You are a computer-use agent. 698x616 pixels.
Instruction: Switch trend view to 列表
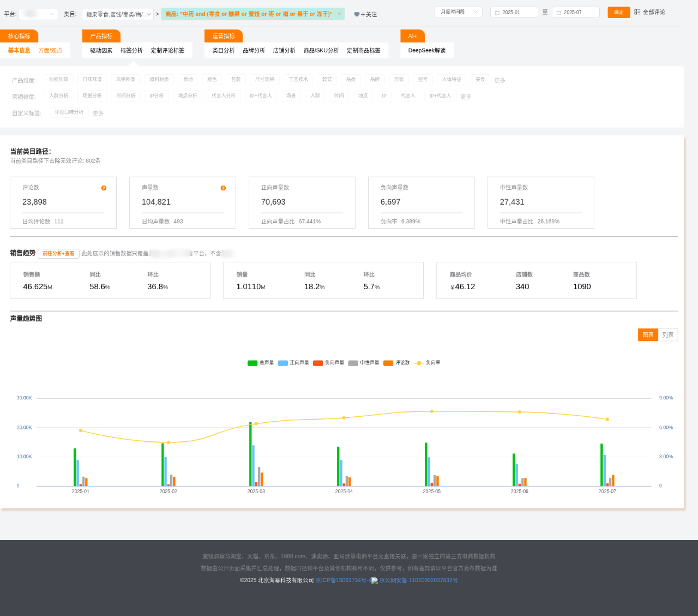coord(668,335)
